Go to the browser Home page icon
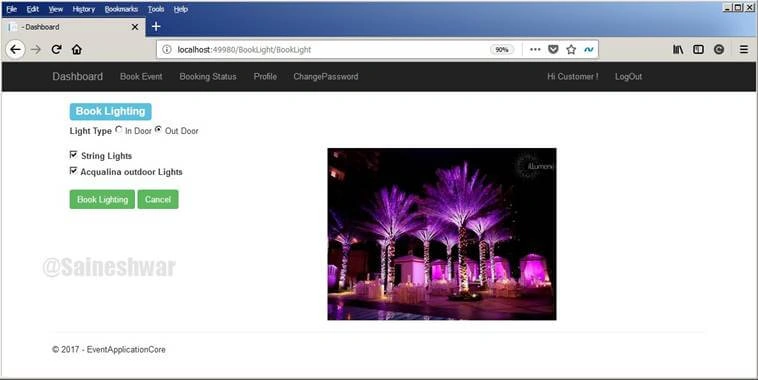This screenshot has height=380, width=758. pos(76,49)
